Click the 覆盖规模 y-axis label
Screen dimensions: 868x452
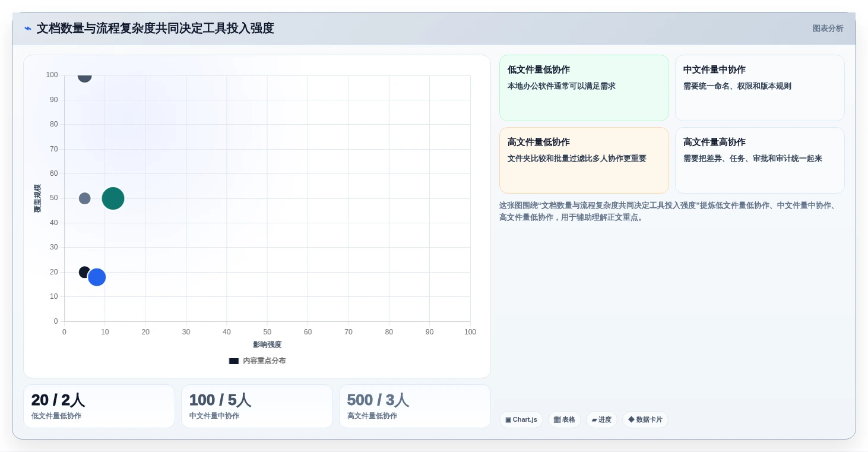37,198
